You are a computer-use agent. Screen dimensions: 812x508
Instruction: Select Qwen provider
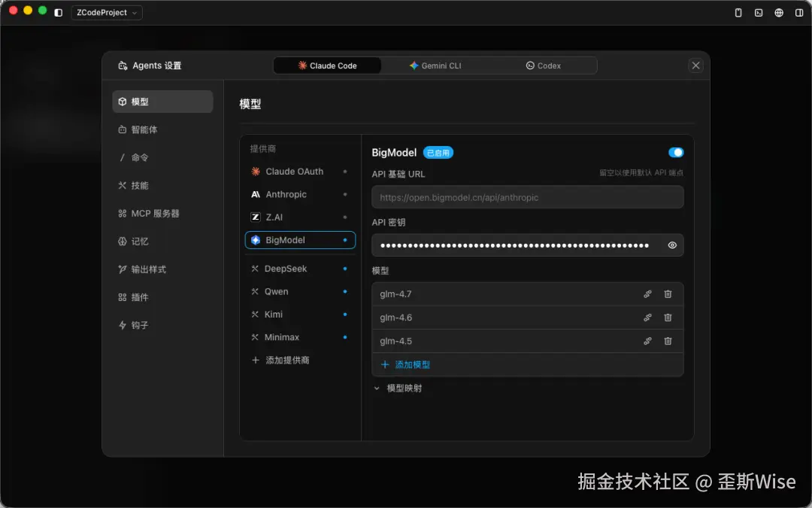click(x=300, y=291)
